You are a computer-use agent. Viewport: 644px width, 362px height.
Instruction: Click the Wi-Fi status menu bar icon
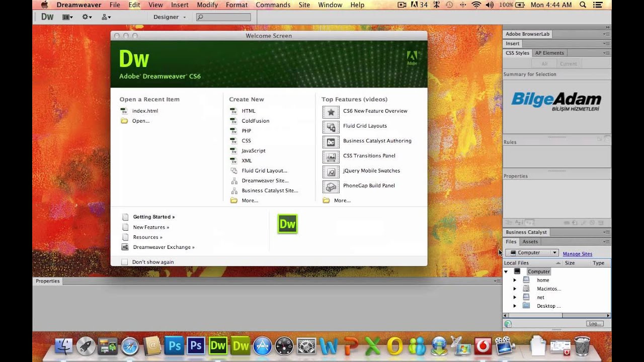[x=476, y=5]
